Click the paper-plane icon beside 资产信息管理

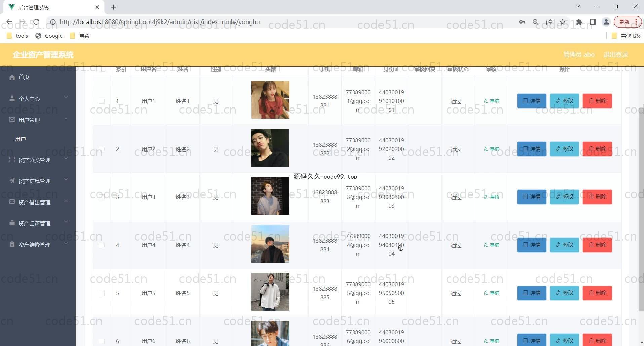pyautogui.click(x=12, y=181)
